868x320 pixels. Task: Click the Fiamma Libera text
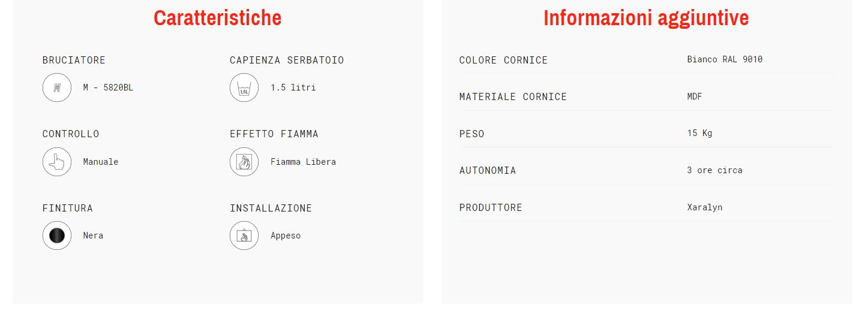point(303,162)
